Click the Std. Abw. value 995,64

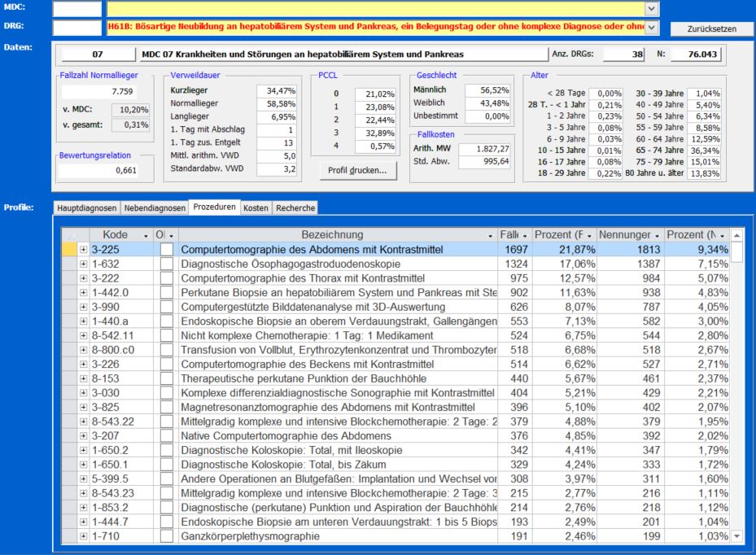483,162
